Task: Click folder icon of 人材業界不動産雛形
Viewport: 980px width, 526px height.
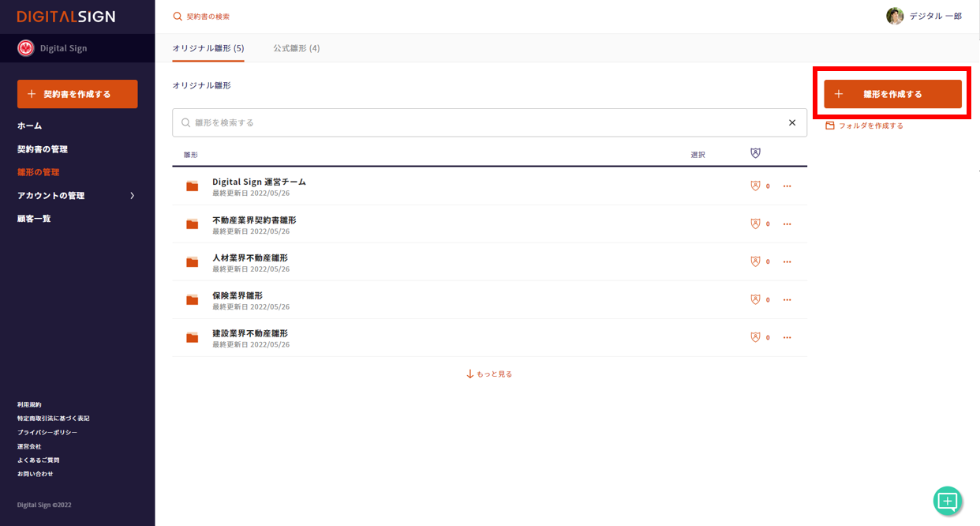Action: (192, 262)
